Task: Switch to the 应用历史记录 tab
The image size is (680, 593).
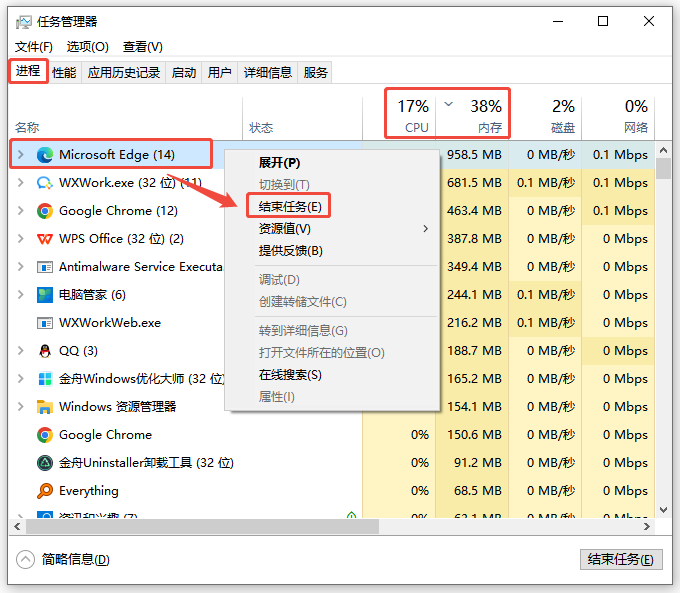Action: (124, 72)
